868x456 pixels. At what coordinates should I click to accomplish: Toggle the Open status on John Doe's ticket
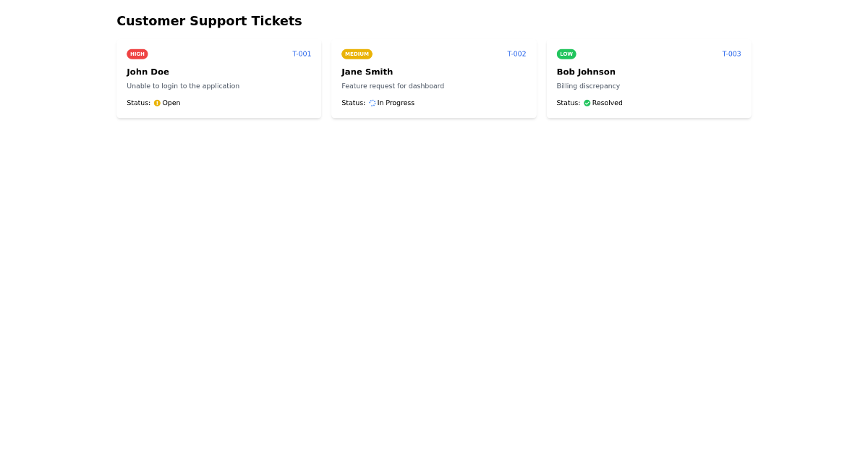(166, 103)
